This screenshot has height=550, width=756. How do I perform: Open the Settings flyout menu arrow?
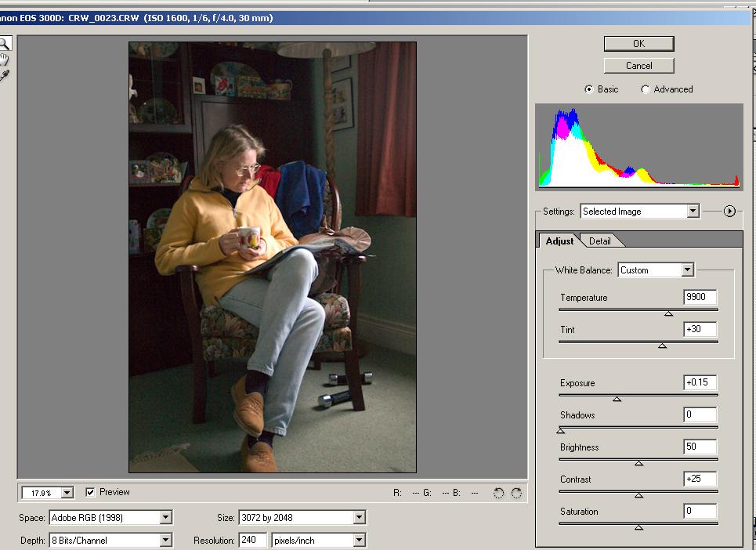click(729, 211)
